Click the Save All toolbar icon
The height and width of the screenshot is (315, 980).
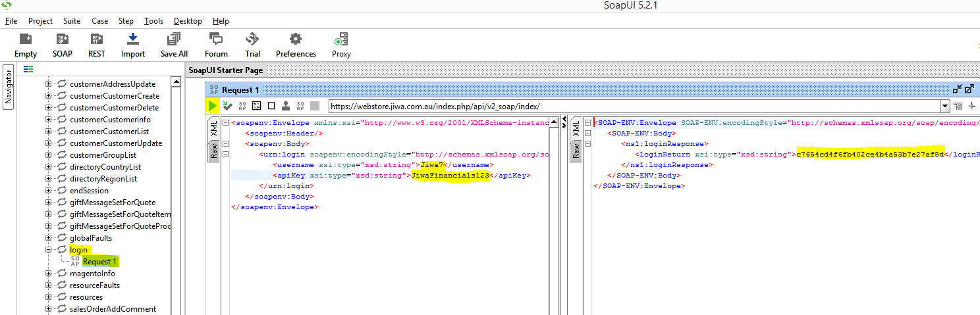click(174, 44)
